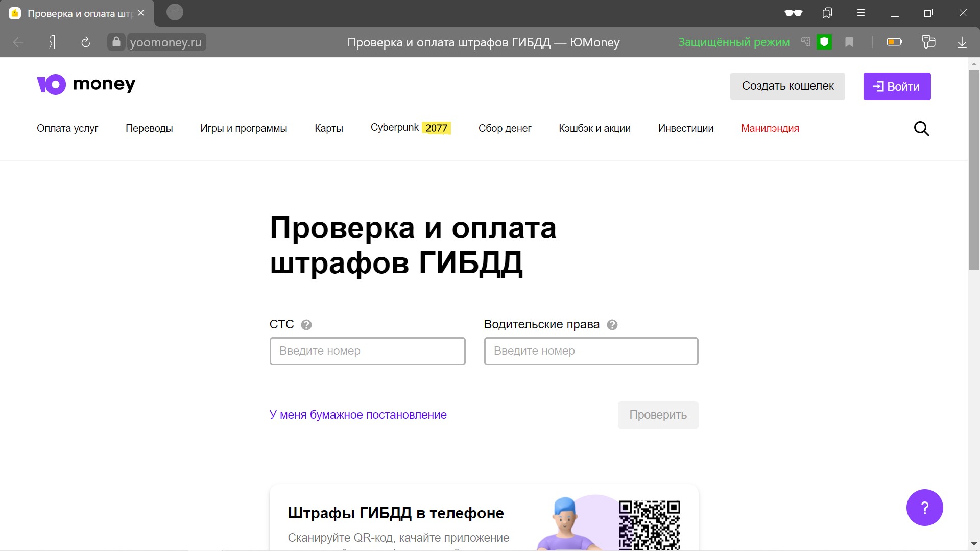Reload the page with the refresh icon
980x551 pixels.
pyautogui.click(x=86, y=42)
